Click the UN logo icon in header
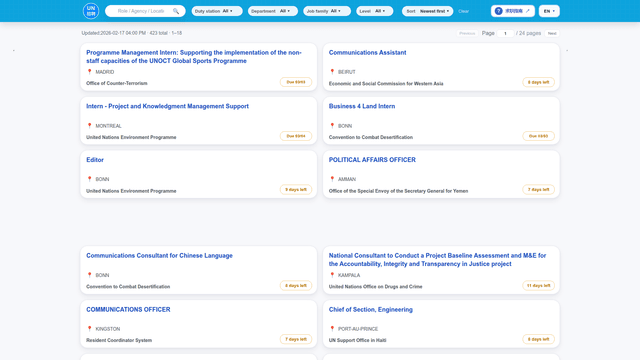This screenshot has width=640, height=360. coord(91,11)
